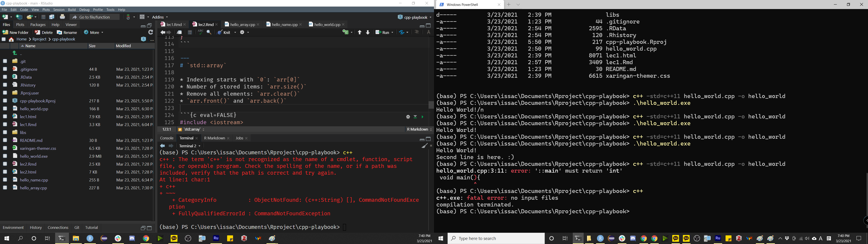Tick the checkbox for xaringan-themer.css
The width and height of the screenshot is (868, 244).
pyautogui.click(x=5, y=148)
